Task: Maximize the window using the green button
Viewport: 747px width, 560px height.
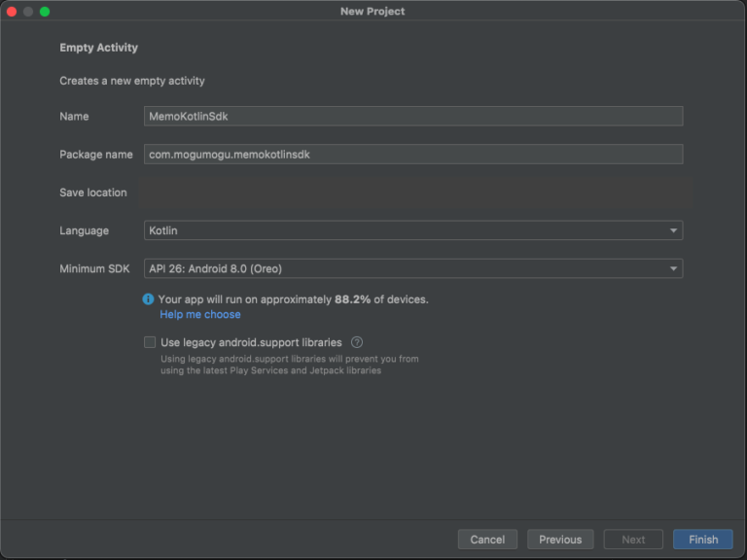Action: [45, 12]
